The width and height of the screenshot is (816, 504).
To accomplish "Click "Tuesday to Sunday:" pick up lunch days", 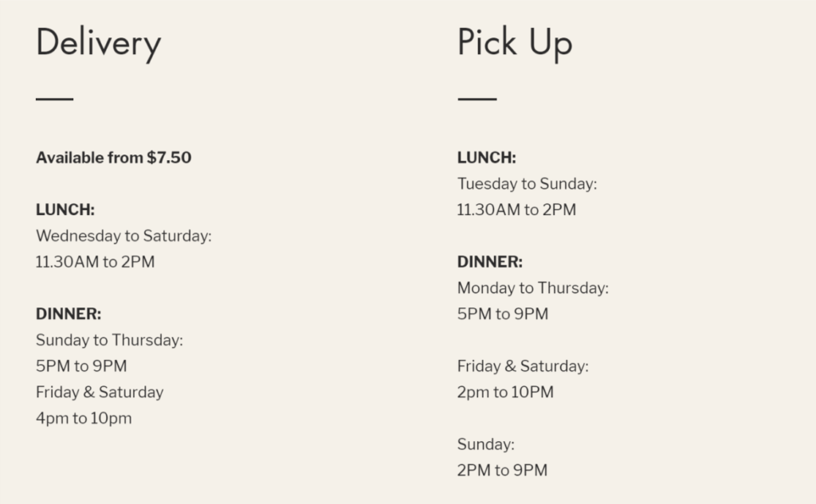I will 527,184.
